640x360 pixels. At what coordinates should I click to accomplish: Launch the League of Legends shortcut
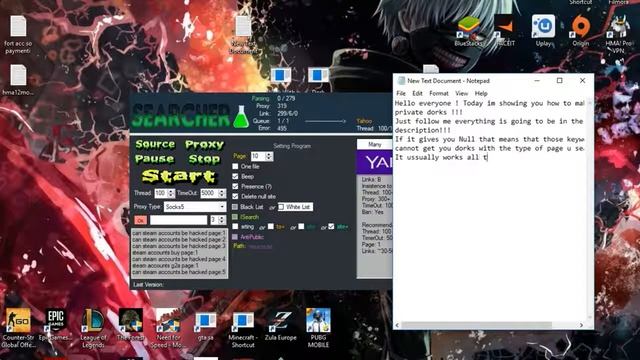pos(93,328)
